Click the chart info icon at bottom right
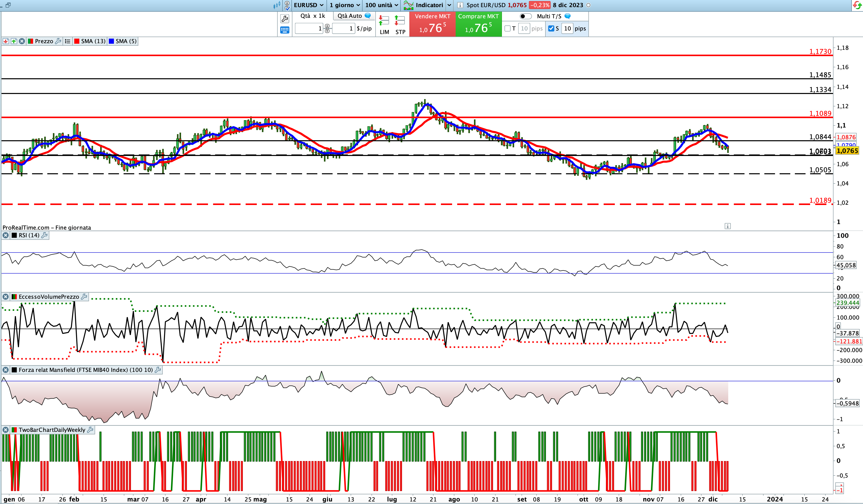 click(728, 226)
